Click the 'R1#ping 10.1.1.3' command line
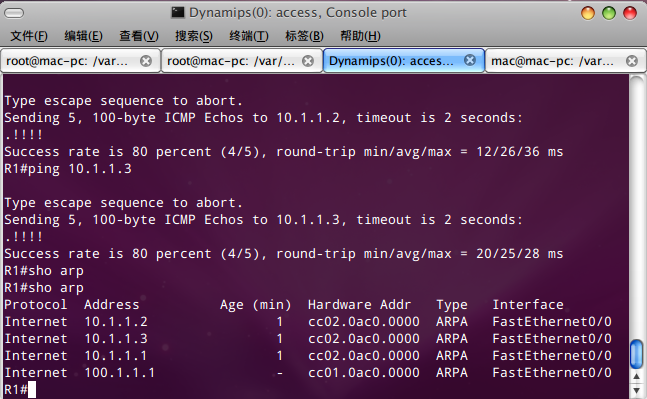This screenshot has height=399, width=647. click(x=68, y=169)
